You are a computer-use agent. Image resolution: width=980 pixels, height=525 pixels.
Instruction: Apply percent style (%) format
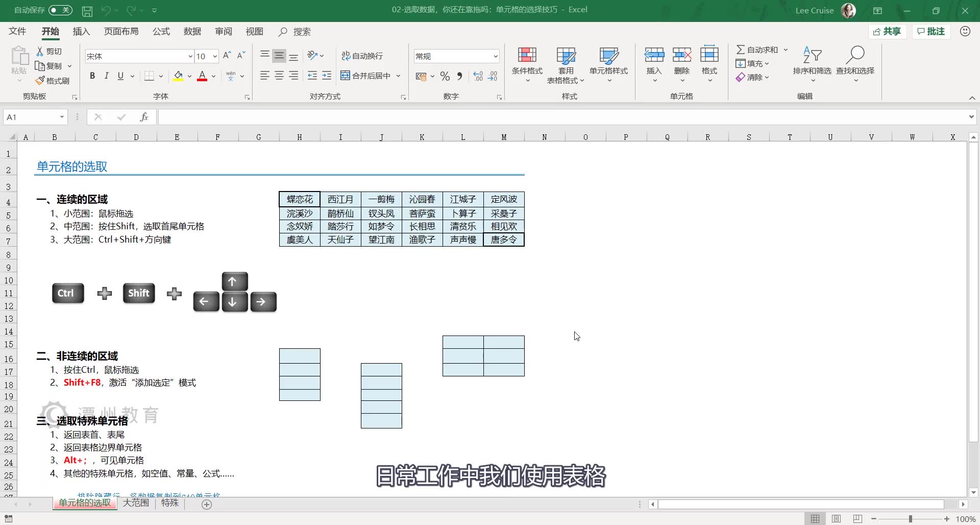pyautogui.click(x=445, y=76)
